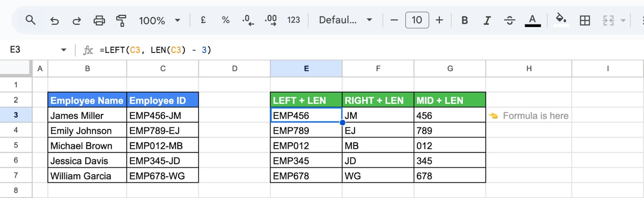Open the text color picker

tap(533, 20)
